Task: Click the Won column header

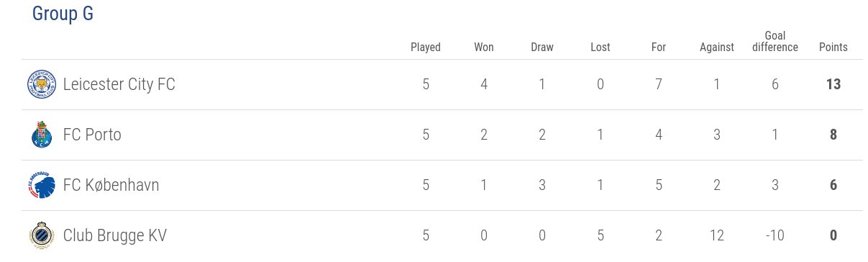Action: point(484,48)
